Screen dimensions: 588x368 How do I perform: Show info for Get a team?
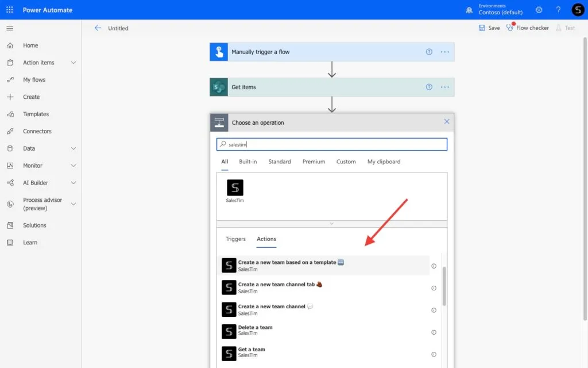(434, 354)
